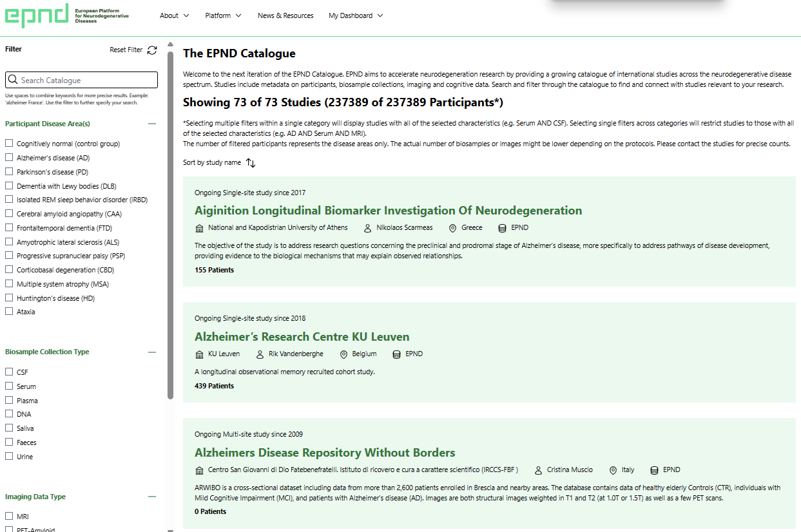The image size is (801, 532).
Task: Open Alzheimer's Research Centre KU Leuven study
Action: (302, 337)
